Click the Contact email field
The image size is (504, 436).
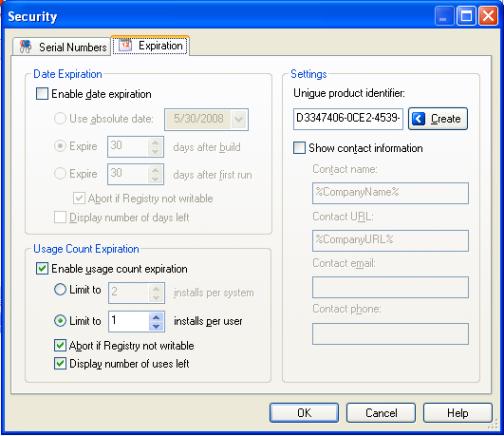click(390, 287)
